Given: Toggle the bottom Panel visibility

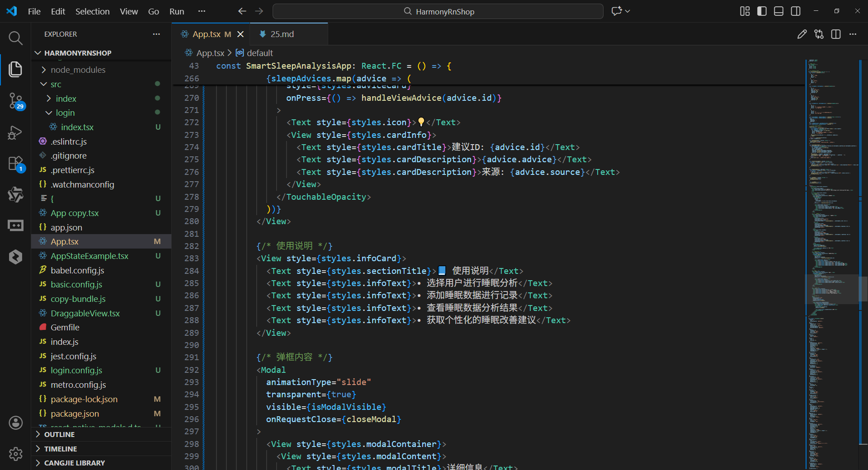Looking at the screenshot, I should point(778,11).
